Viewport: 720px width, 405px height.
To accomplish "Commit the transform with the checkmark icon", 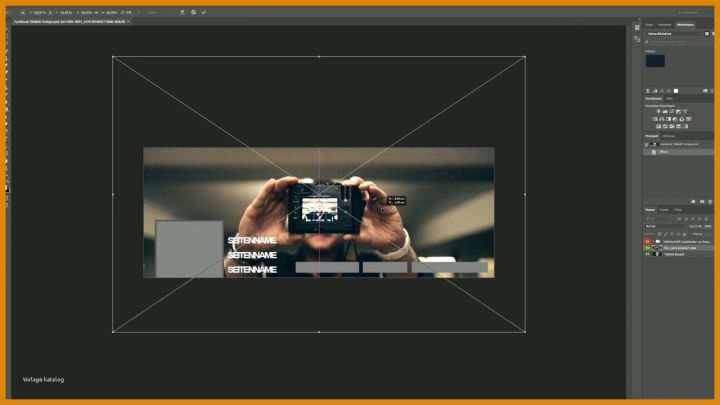I will point(203,12).
